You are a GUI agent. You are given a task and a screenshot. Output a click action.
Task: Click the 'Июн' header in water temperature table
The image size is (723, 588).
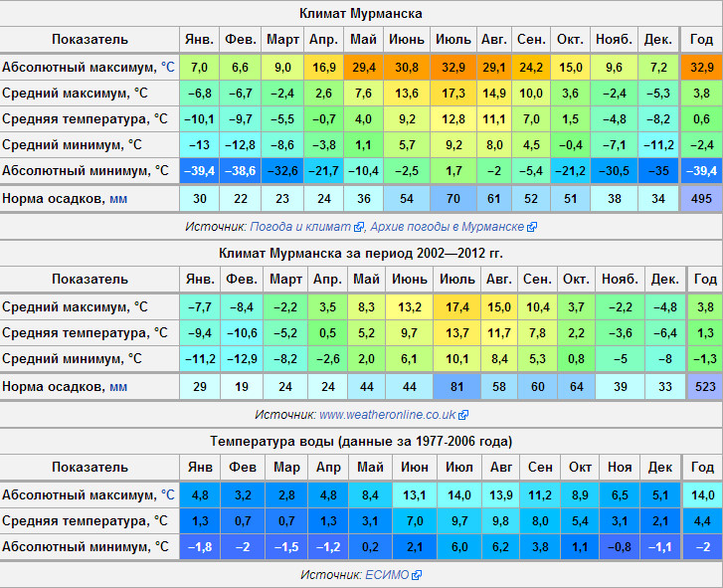click(x=414, y=468)
